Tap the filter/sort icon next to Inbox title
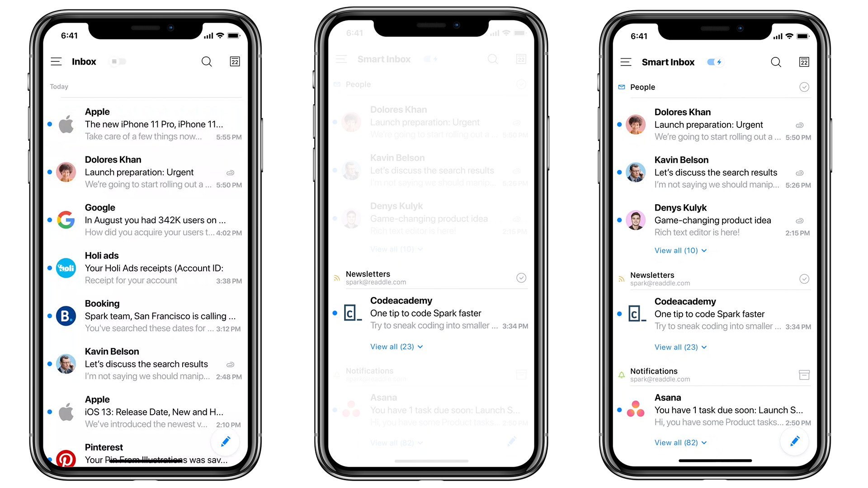Viewport: 868px width, 488px height. [118, 61]
